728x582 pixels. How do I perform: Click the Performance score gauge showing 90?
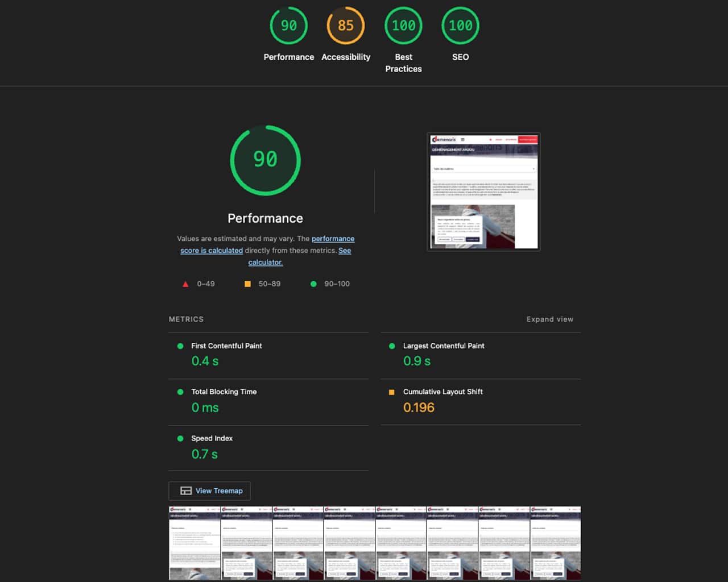click(x=288, y=26)
